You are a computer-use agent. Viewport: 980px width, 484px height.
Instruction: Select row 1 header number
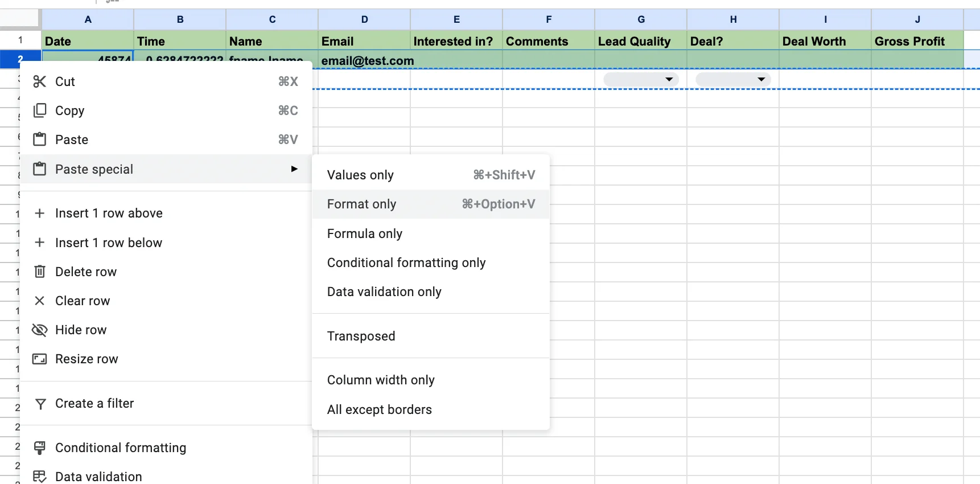(x=20, y=40)
